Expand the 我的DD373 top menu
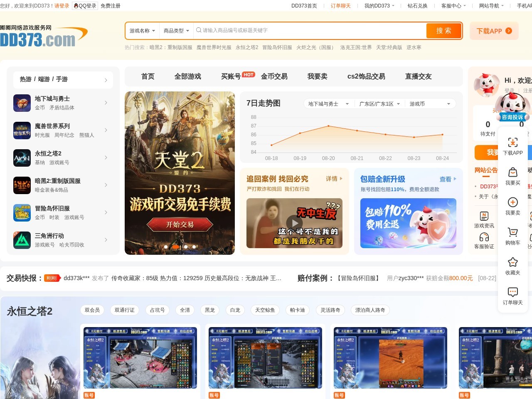 click(x=379, y=6)
